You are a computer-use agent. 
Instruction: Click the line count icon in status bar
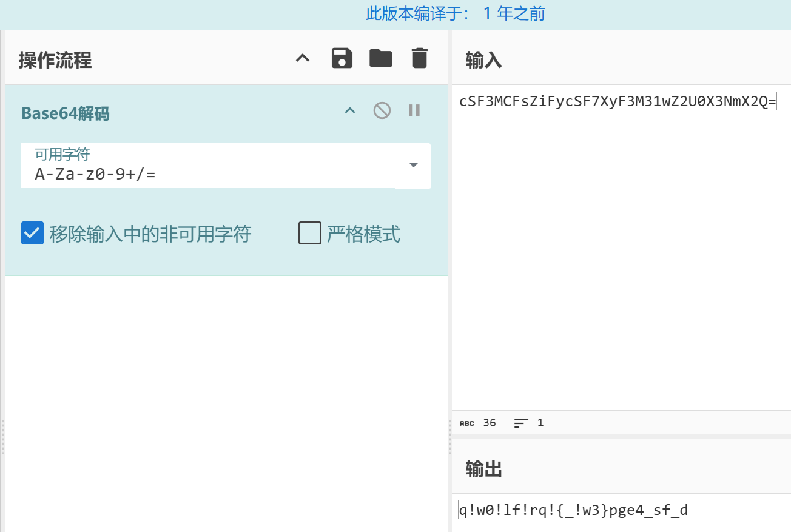[521, 423]
